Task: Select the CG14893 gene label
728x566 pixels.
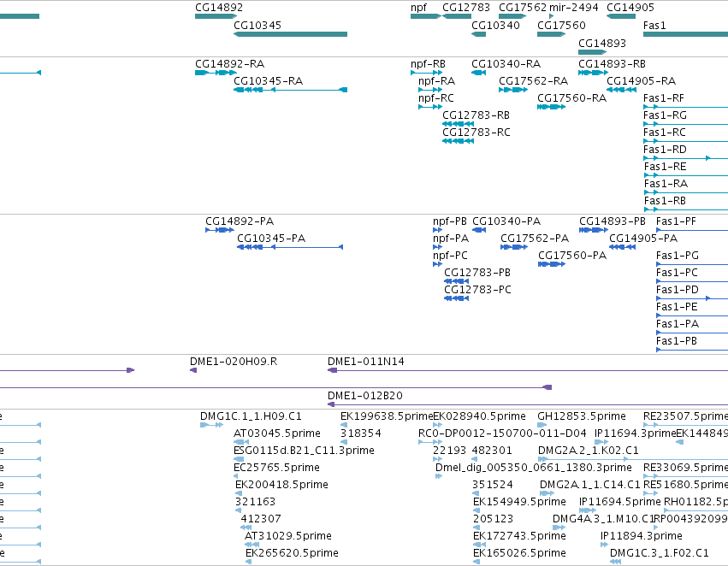Action: point(602,44)
